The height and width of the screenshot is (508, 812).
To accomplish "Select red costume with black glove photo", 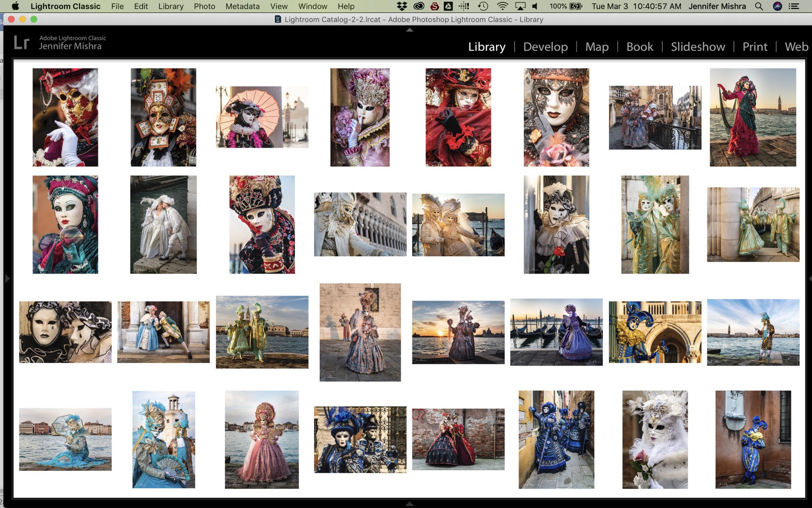I will 458,117.
